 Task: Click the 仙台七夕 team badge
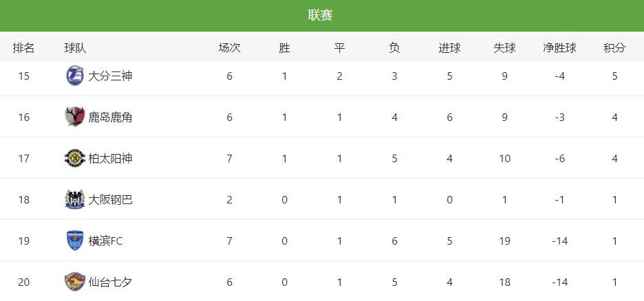74,282
